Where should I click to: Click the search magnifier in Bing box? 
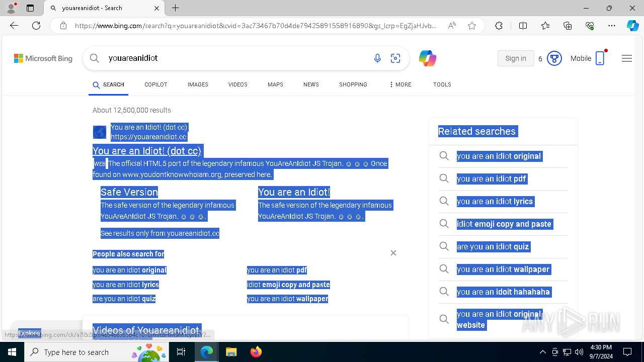tap(94, 58)
